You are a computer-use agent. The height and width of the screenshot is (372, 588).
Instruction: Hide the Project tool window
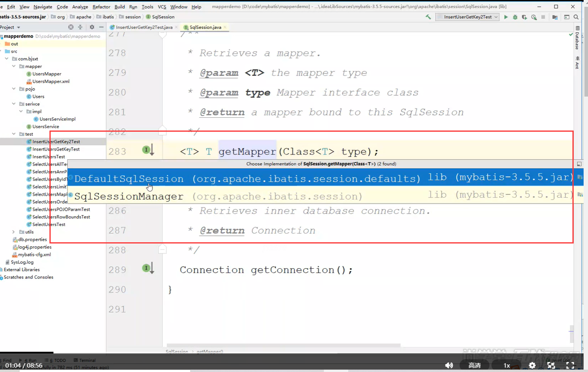pyautogui.click(x=101, y=27)
